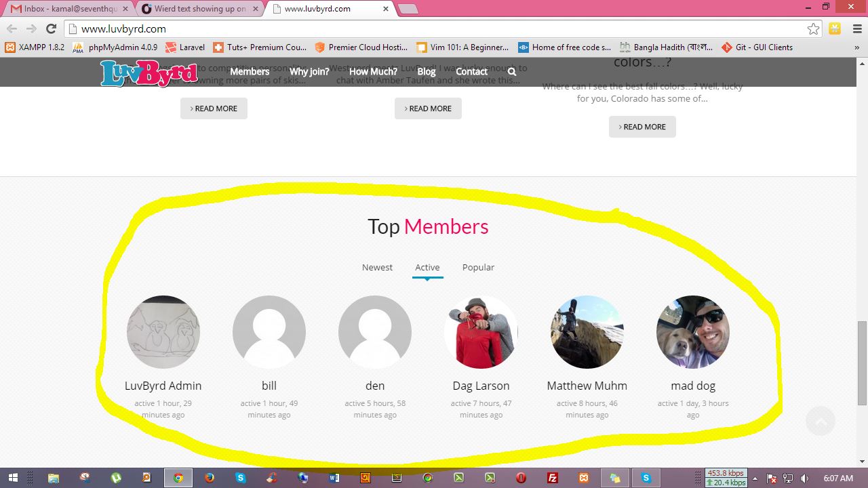Image resolution: width=868 pixels, height=488 pixels.
Task: Open Firefox from the taskbar
Action: [x=210, y=478]
